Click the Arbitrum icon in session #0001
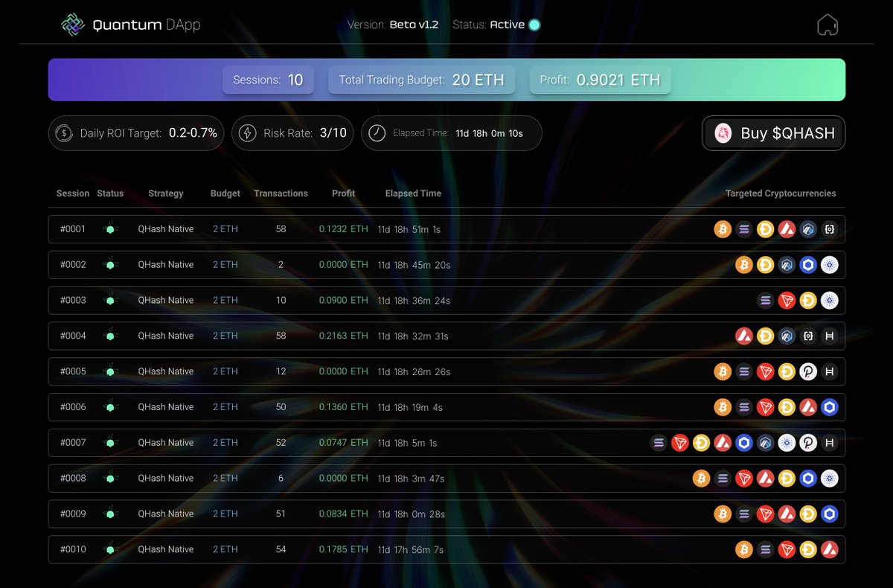893x588 pixels. pos(808,229)
